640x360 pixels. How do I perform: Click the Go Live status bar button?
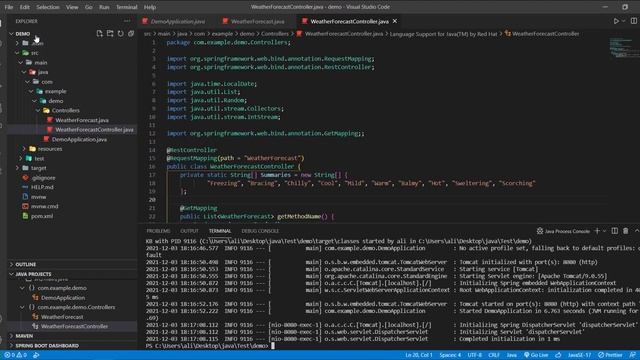[536, 355]
